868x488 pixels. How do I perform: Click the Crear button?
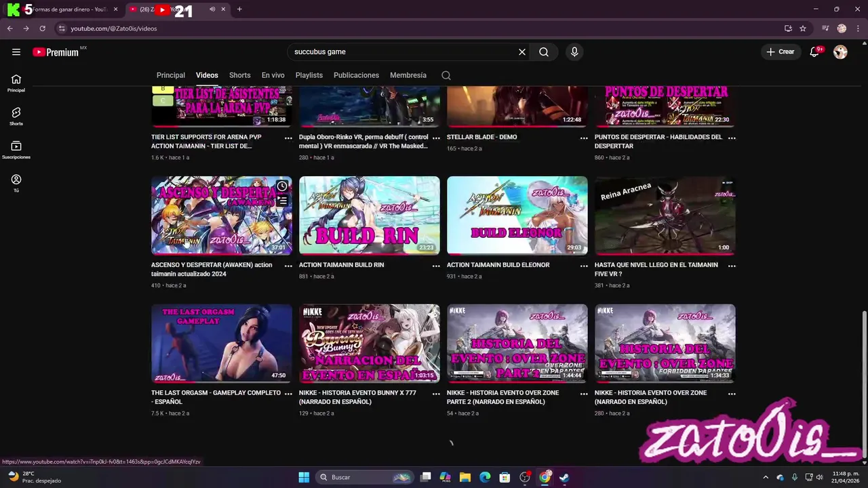point(780,52)
